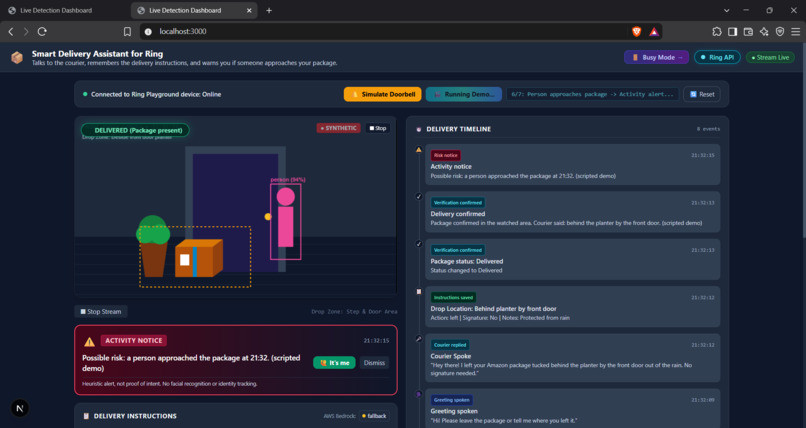Click the package box app logo
Image resolution: width=806 pixels, height=428 pixels.
(x=17, y=58)
